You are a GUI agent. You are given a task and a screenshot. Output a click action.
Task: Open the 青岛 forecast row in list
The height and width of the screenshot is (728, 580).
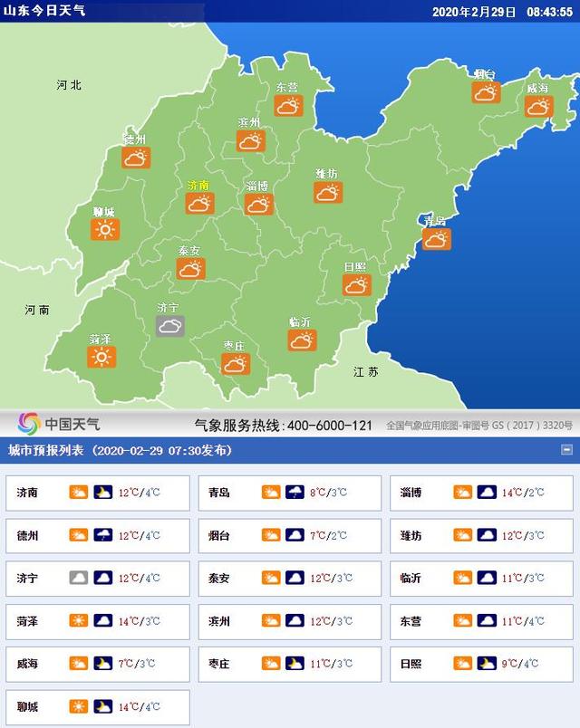click(289, 493)
